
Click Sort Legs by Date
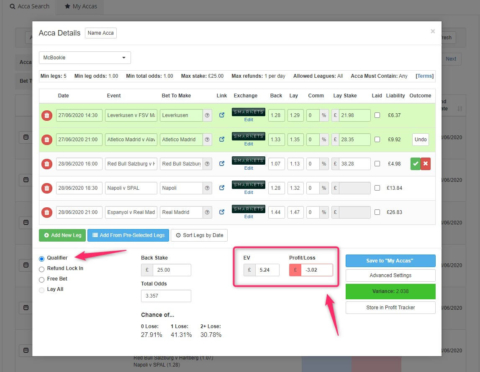pyautogui.click(x=199, y=235)
